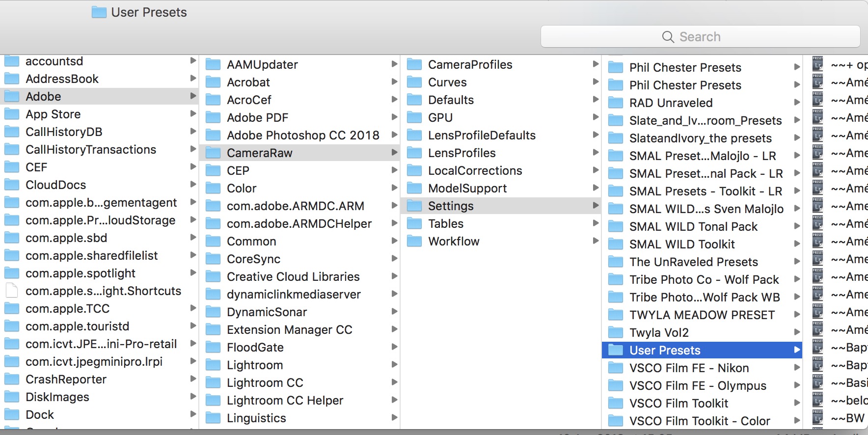Click the Lightroom CC folder icon
The width and height of the screenshot is (868, 435).
[x=213, y=382]
